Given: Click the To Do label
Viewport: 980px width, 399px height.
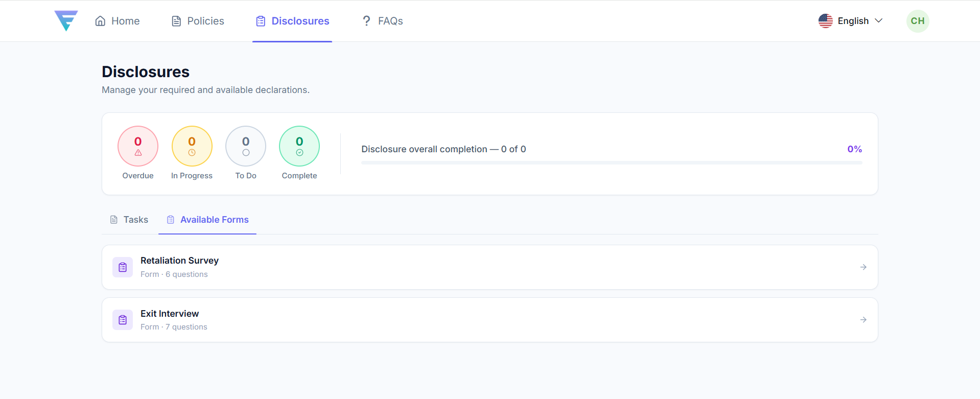Looking at the screenshot, I should 246,176.
